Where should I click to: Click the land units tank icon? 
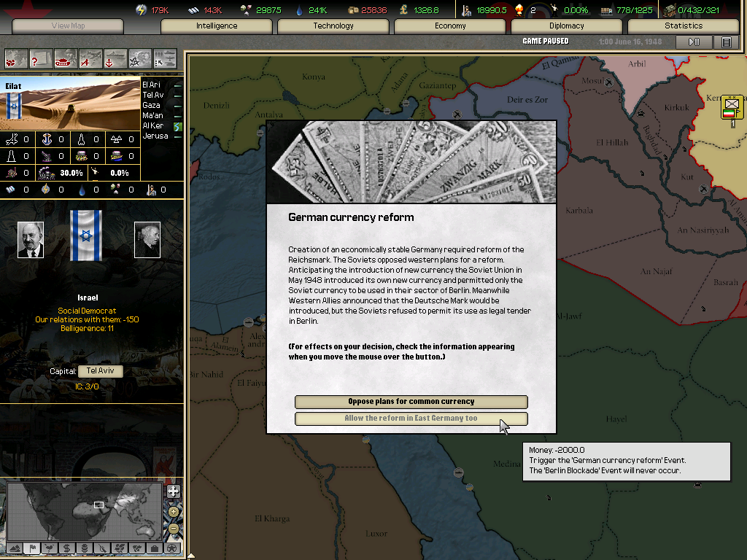click(x=66, y=58)
